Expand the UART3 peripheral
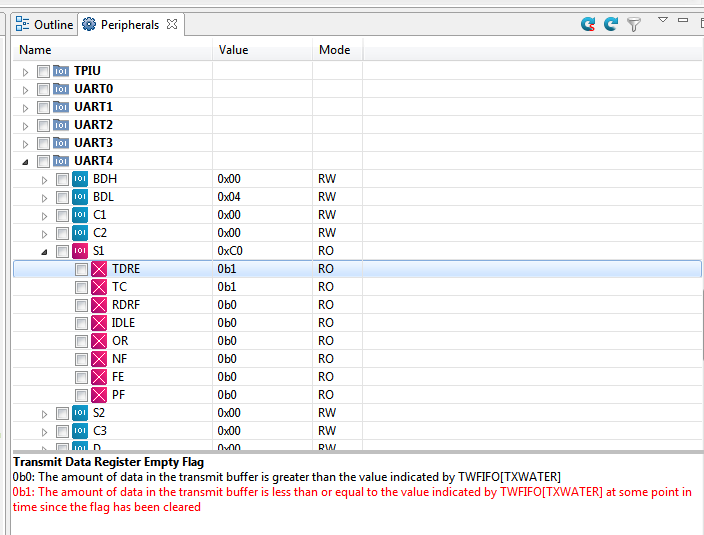The width and height of the screenshot is (704, 535). coord(26,144)
